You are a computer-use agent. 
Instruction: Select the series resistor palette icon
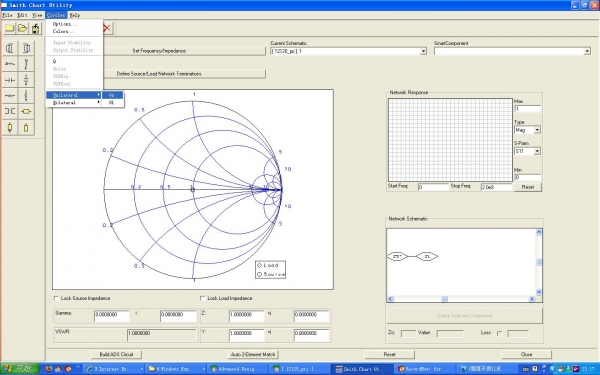click(10, 96)
